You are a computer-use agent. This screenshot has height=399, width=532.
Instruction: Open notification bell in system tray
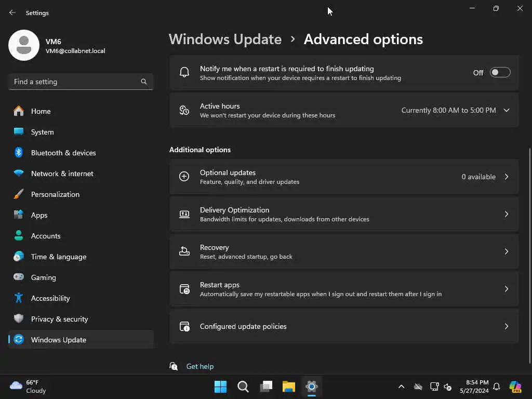pos(497,387)
